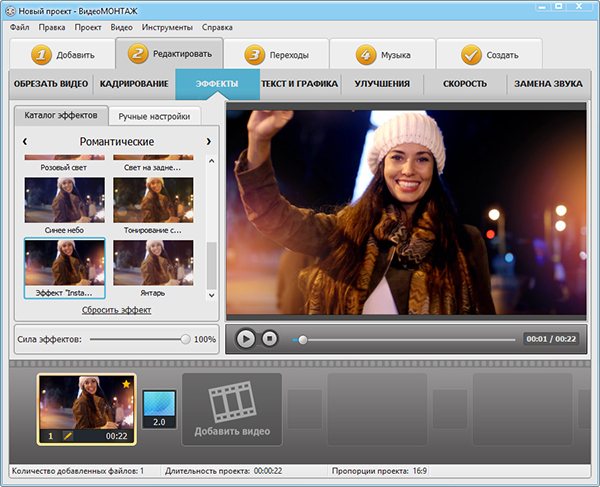Screen dimensions: 600x487
Task: Click Сбросить эффект link
Action: coord(116,310)
